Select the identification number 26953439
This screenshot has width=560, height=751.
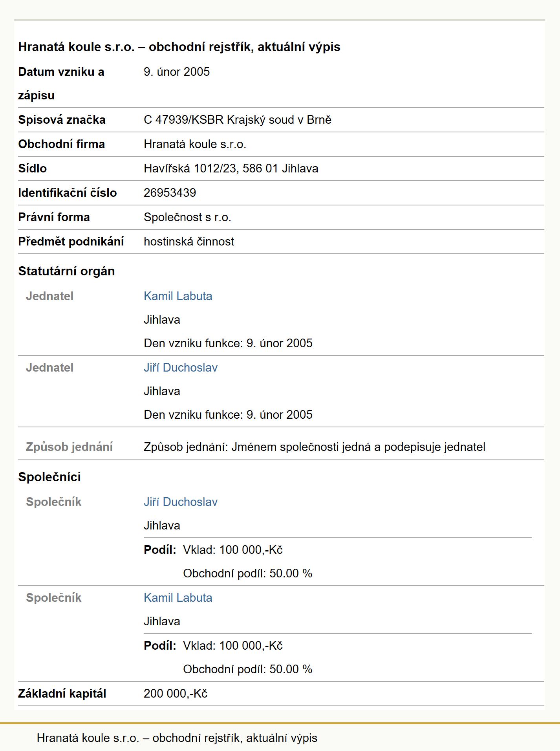click(x=170, y=193)
